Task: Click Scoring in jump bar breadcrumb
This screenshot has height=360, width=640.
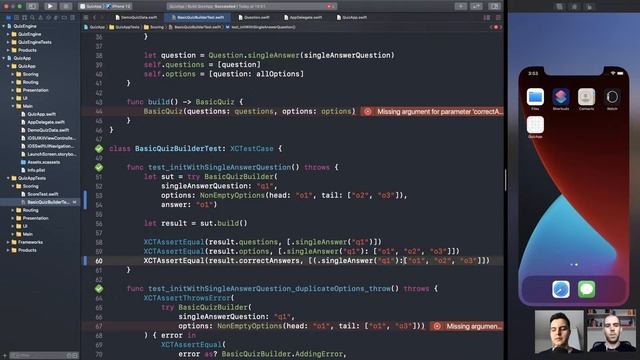Action: click(x=154, y=27)
